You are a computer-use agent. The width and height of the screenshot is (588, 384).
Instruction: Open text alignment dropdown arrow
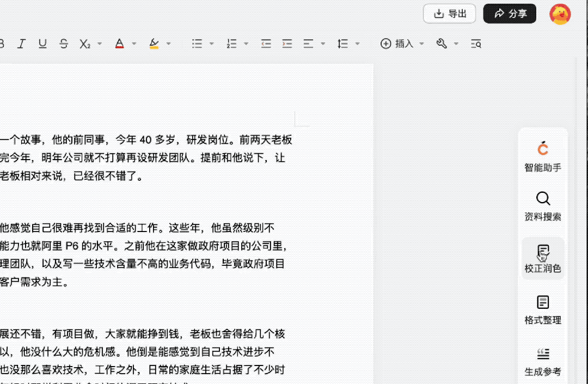pyautogui.click(x=323, y=44)
